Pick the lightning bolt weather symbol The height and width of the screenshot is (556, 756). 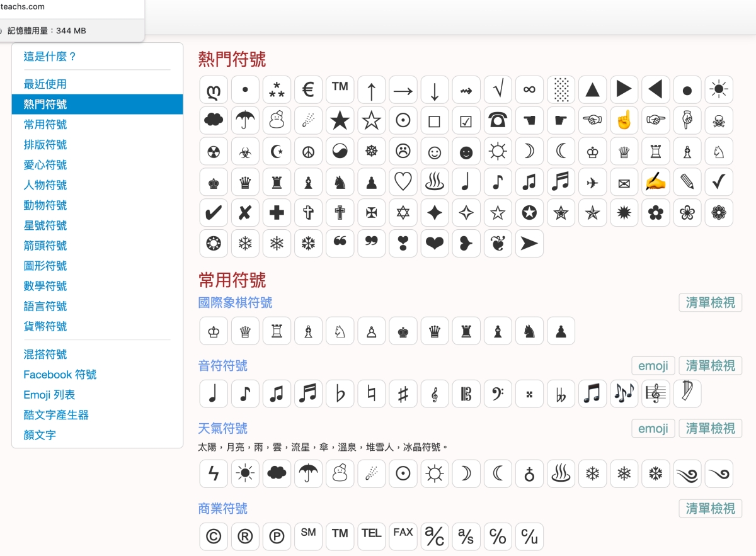point(214,474)
